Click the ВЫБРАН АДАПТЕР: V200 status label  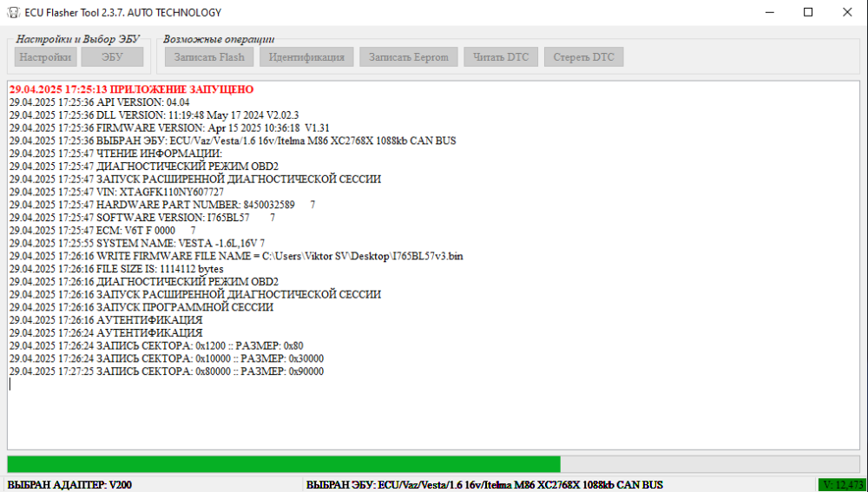[69, 484]
